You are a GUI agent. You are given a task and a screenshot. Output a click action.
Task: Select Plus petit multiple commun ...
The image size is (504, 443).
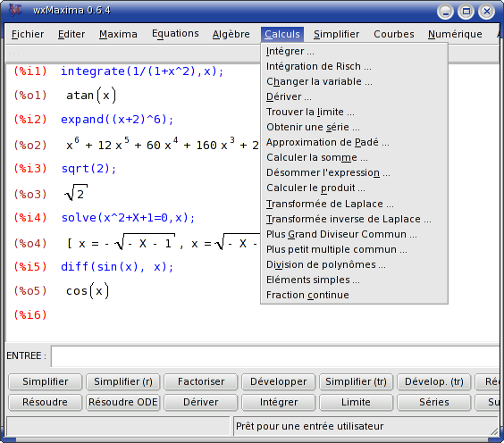pos(354,249)
